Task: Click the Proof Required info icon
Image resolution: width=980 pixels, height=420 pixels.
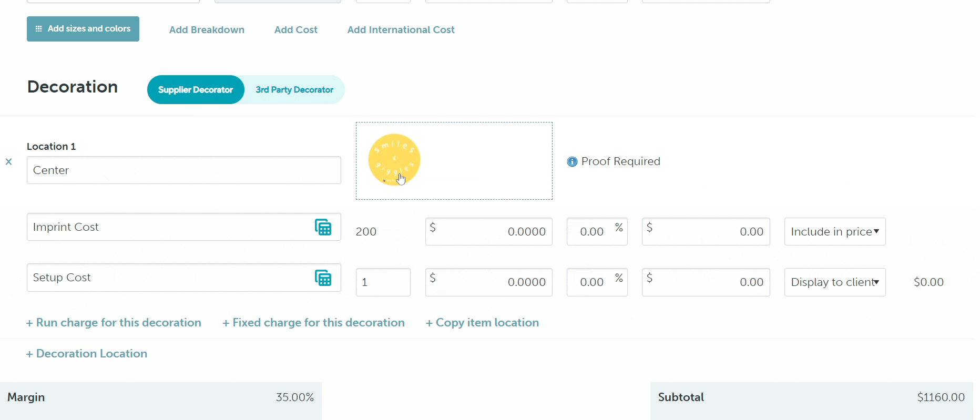Action: tap(572, 162)
